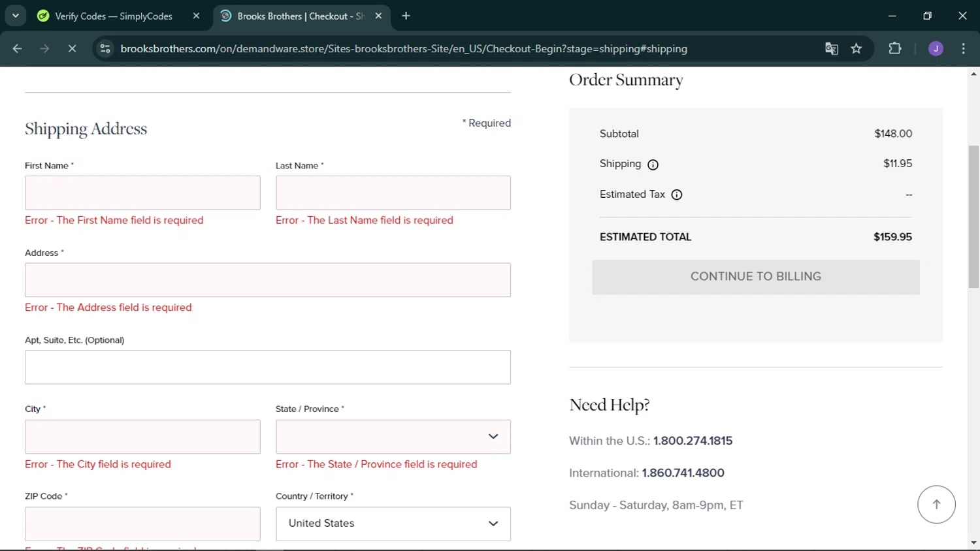Click the scroll back to top arrow
Image resolution: width=980 pixels, height=551 pixels.
[936, 504]
